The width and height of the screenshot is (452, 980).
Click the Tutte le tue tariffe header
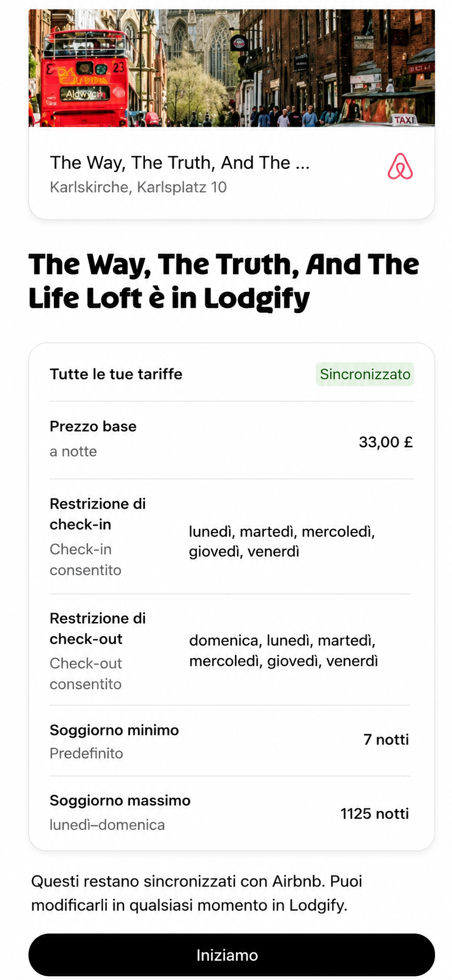tap(116, 374)
